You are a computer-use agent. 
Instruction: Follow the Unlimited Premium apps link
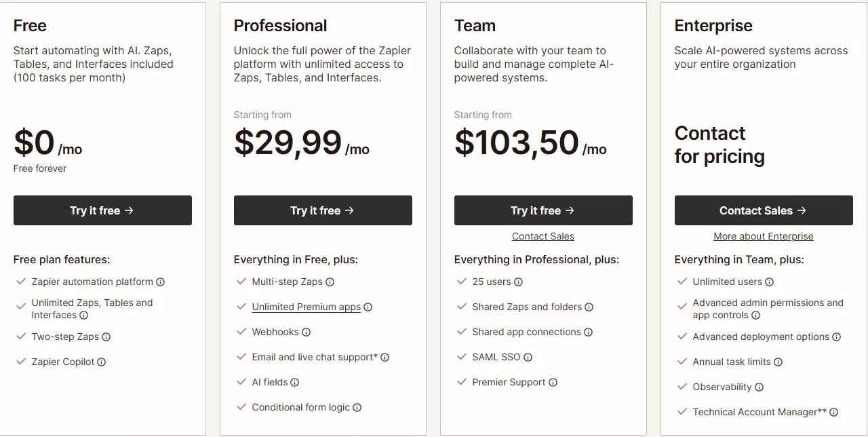click(306, 307)
